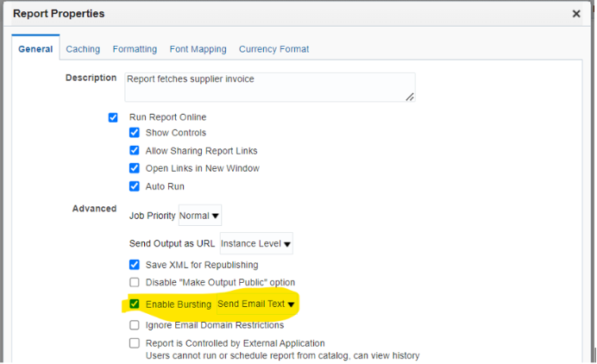Viewport: 597px width, 364px height.
Task: Uncheck Open Links in New Window
Action: tap(134, 168)
